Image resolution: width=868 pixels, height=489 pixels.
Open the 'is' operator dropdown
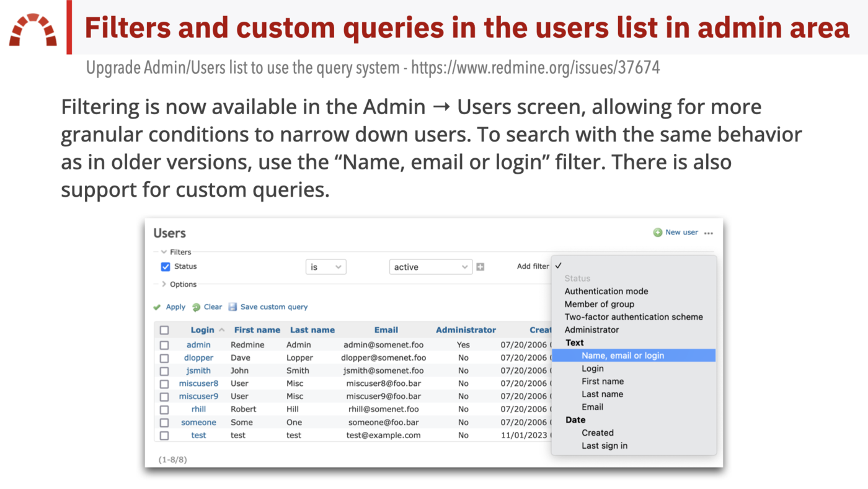(325, 266)
